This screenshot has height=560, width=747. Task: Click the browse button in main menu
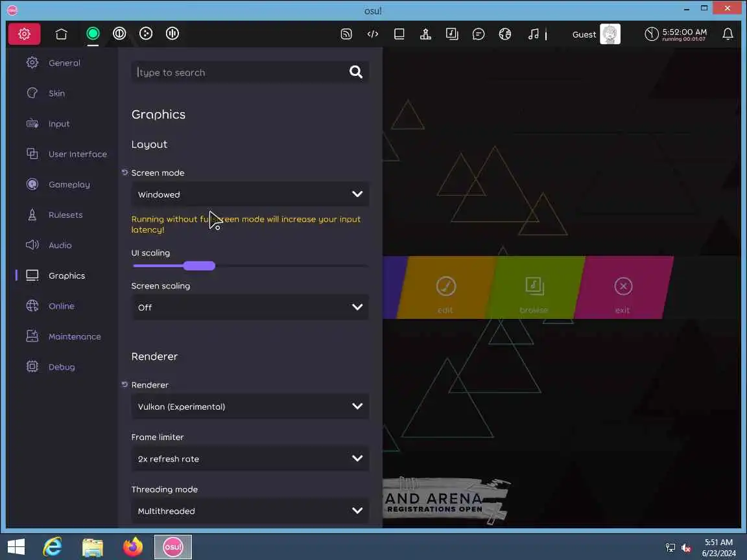534,288
